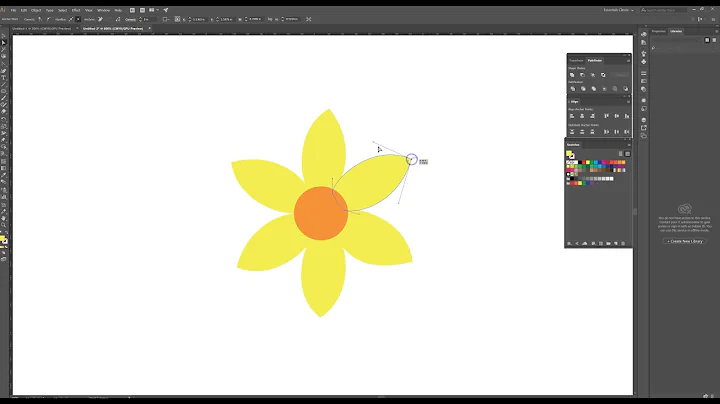
Task: Open the Swatch Libraries menu
Action: 569,243
